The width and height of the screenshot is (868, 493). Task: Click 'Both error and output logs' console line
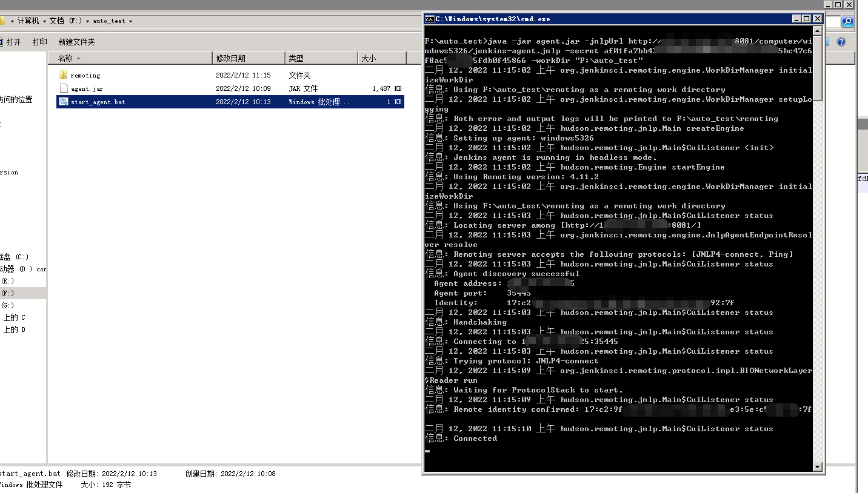[602, 119]
